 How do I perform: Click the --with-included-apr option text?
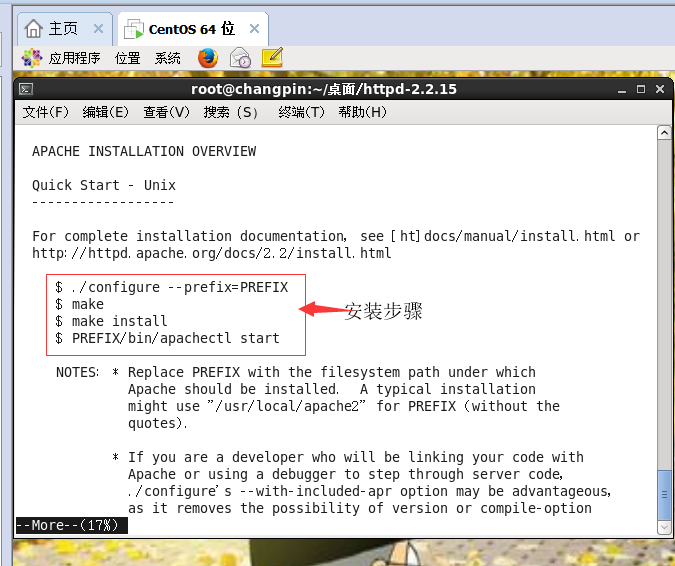click(x=316, y=492)
